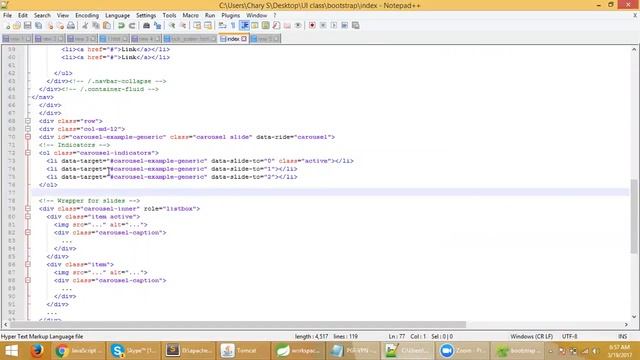This screenshot has height=360, width=640.
Task: Open the Replace toolbar icon
Action: (x=158, y=25)
